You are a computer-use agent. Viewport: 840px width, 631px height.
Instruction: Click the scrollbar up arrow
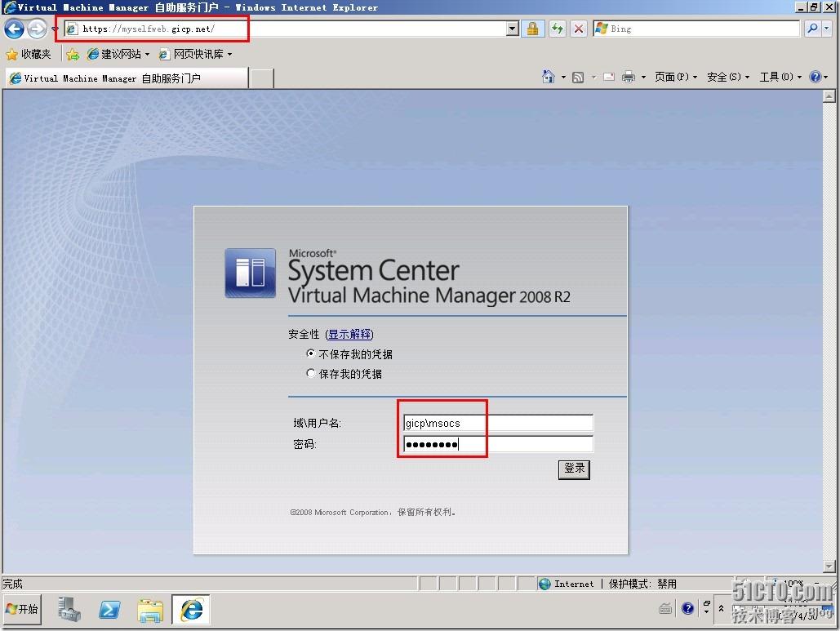[829, 96]
